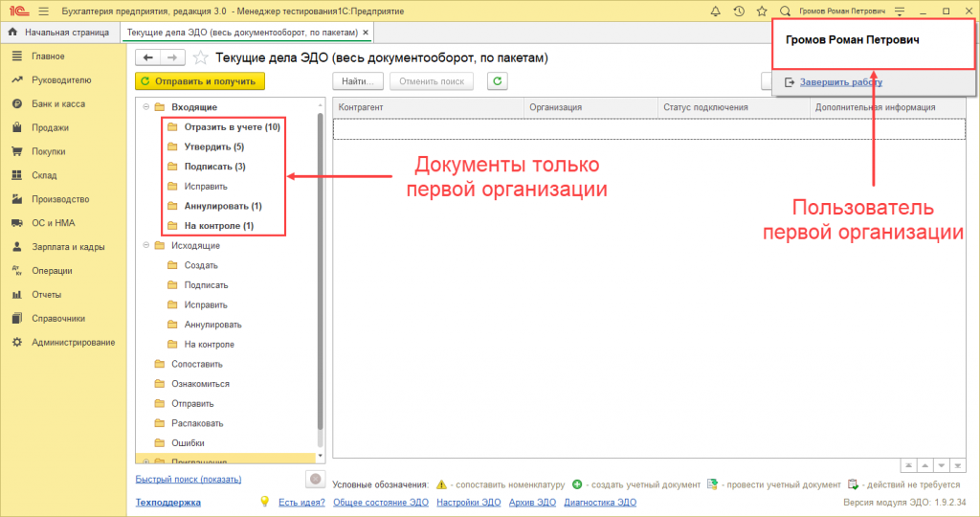Image resolution: width=980 pixels, height=517 pixels.
Task: Select Создать folder under Исходящие
Action: click(201, 265)
